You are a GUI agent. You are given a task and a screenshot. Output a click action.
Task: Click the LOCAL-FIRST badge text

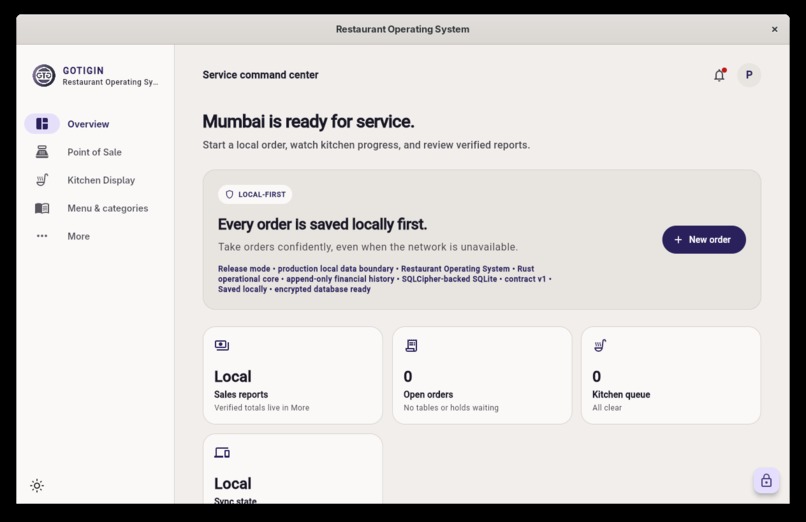(262, 194)
